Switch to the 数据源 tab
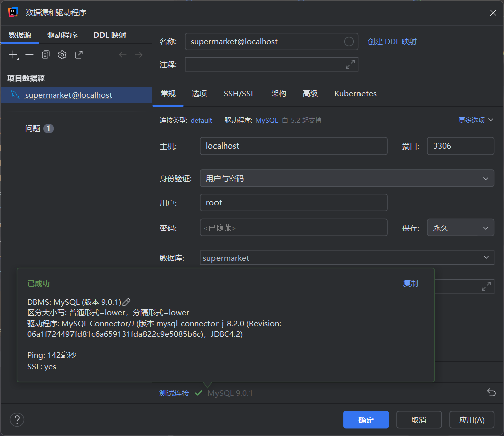 pyautogui.click(x=20, y=35)
